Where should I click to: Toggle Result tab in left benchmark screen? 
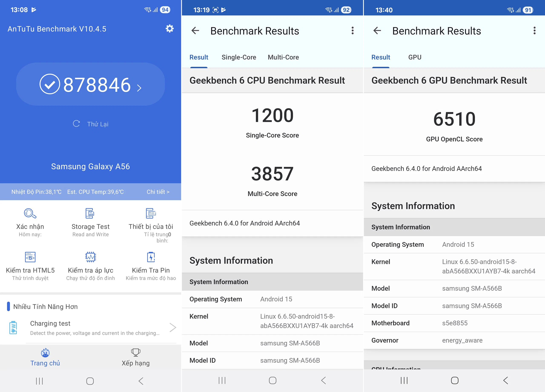(199, 57)
